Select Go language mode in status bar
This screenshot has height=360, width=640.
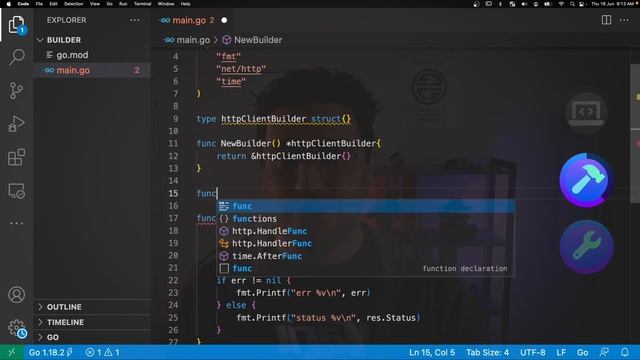tap(582, 352)
